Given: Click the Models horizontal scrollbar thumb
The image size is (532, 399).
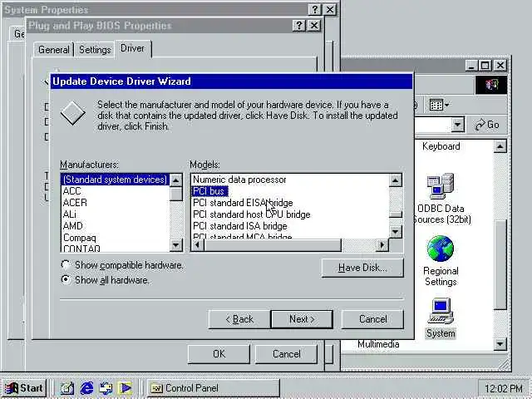Looking at the screenshot, I should point(273,244).
